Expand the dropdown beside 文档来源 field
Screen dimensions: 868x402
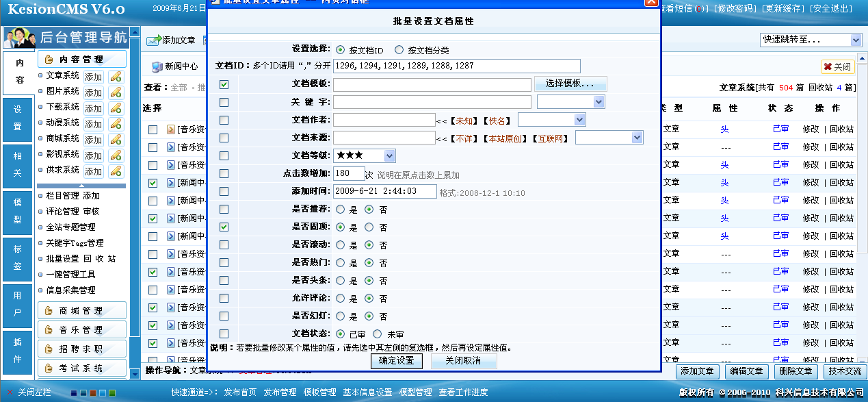coord(637,138)
